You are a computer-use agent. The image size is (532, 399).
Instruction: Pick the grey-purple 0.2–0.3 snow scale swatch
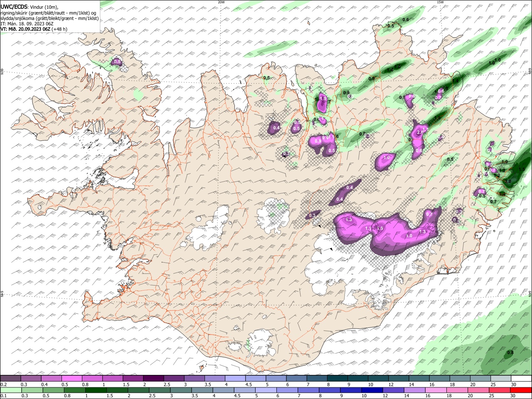point(11,379)
